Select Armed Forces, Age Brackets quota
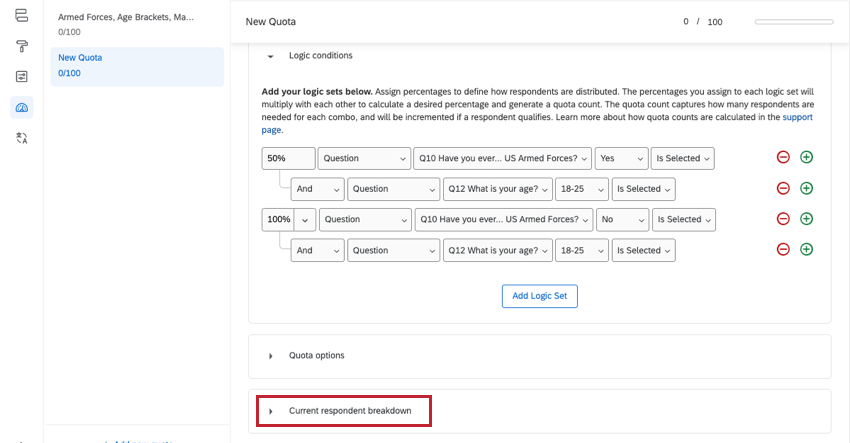The image size is (850, 443). tap(127, 24)
